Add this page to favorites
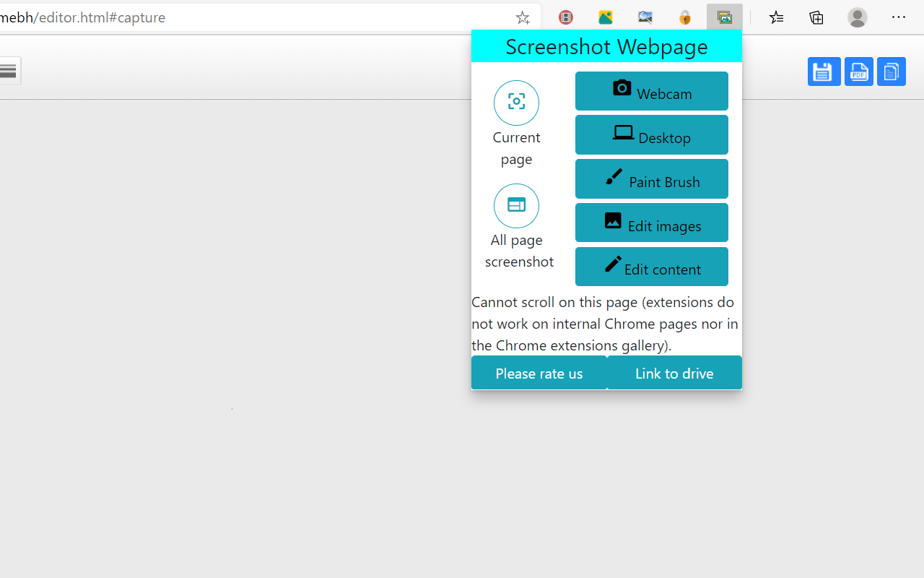The height and width of the screenshot is (578, 924). [523, 17]
